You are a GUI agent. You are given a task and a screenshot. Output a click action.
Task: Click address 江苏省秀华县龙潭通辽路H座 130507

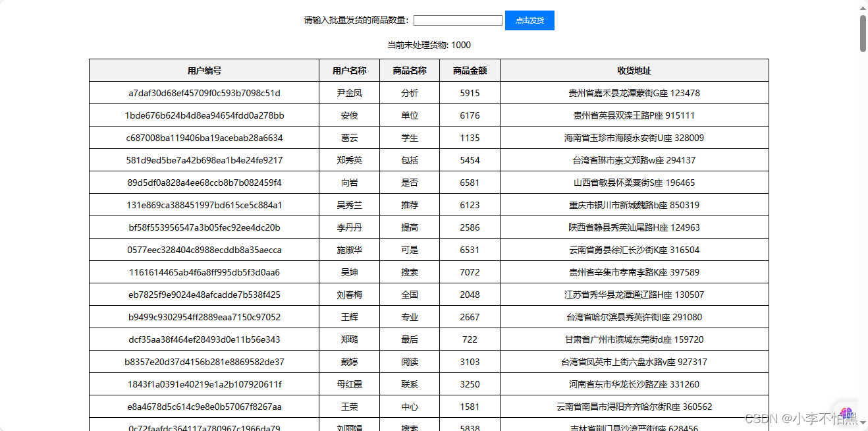tap(634, 295)
